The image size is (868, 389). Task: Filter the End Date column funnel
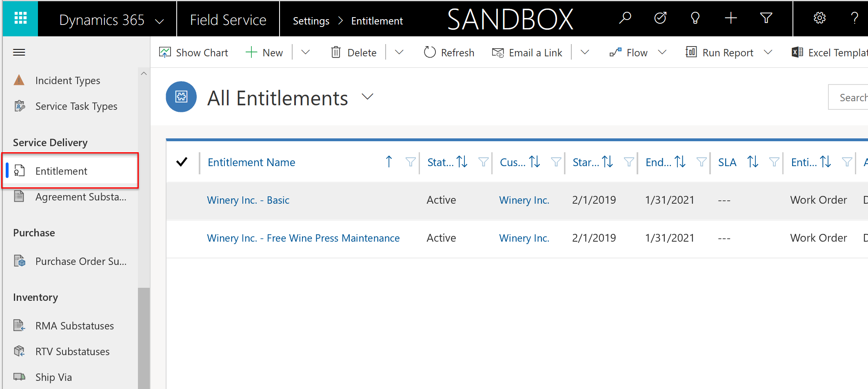[x=702, y=162]
